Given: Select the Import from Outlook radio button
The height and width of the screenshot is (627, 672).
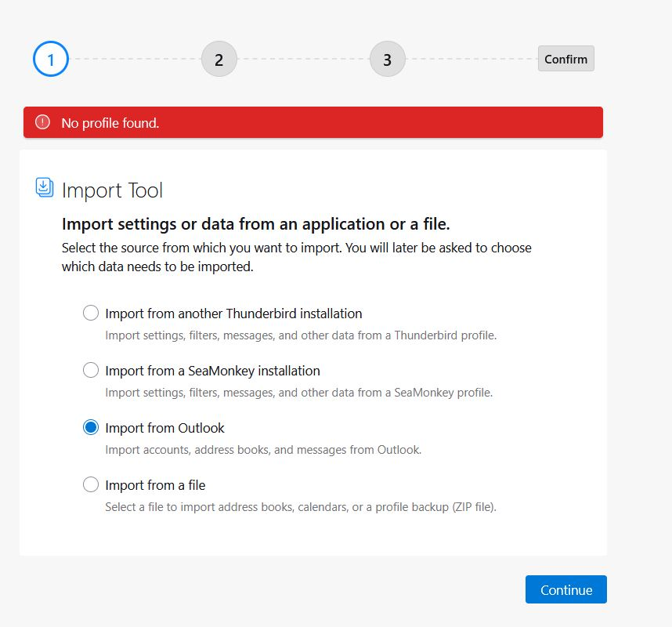Looking at the screenshot, I should [x=90, y=428].
